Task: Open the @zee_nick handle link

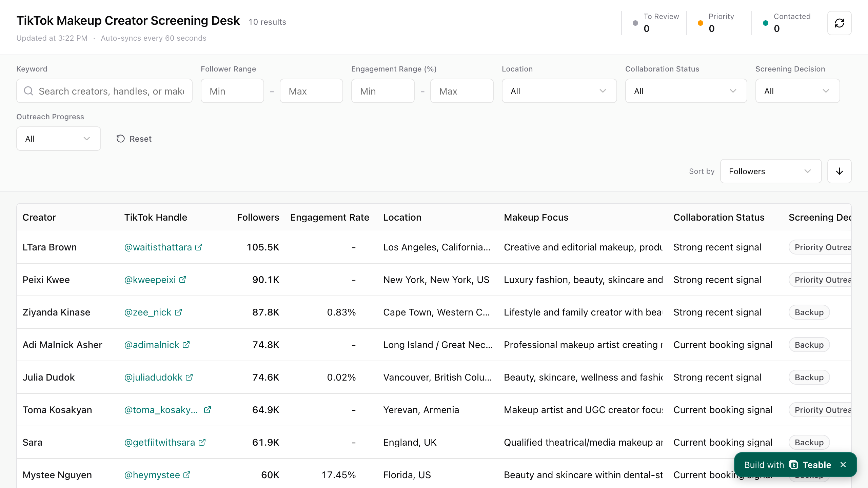Action: pyautogui.click(x=147, y=312)
